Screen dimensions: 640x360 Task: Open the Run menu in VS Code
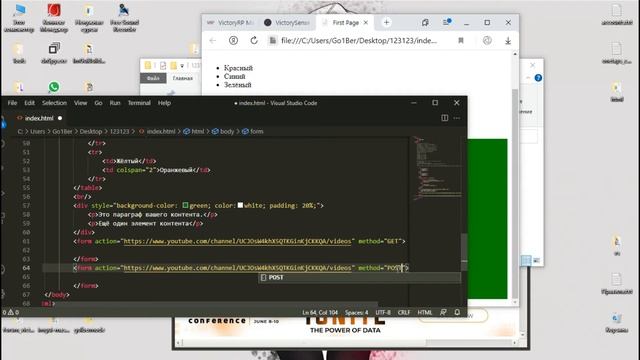click(x=115, y=103)
